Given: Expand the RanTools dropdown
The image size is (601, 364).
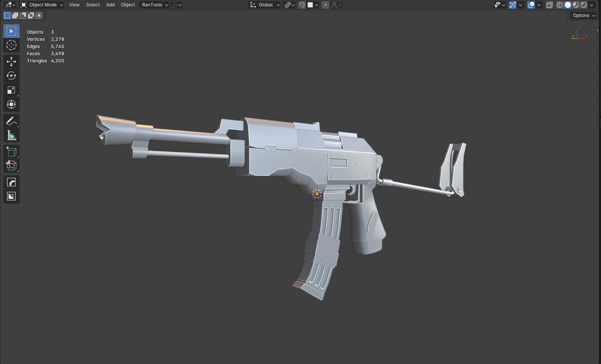Looking at the screenshot, I should tap(155, 5).
